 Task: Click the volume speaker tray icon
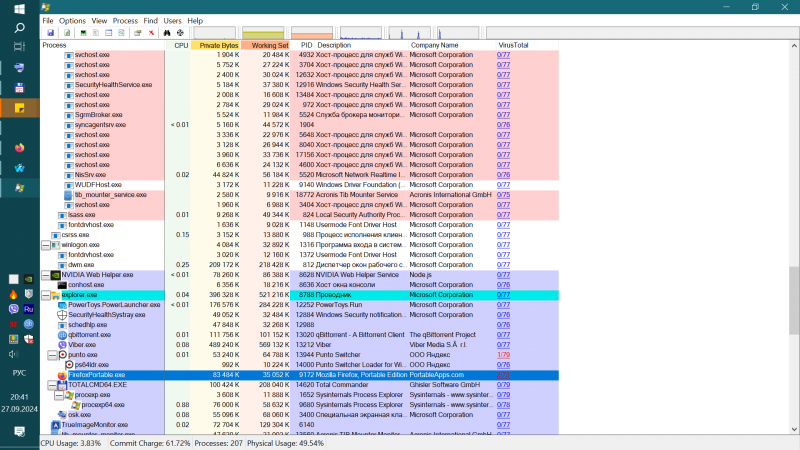click(13, 354)
